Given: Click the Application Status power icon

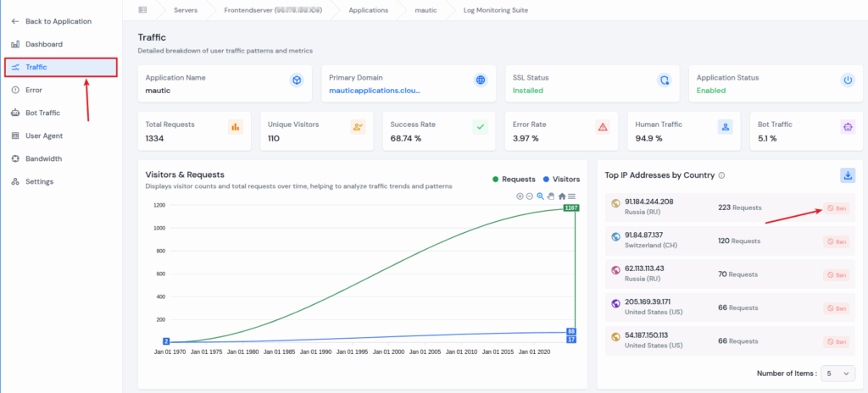Looking at the screenshot, I should pos(848,80).
